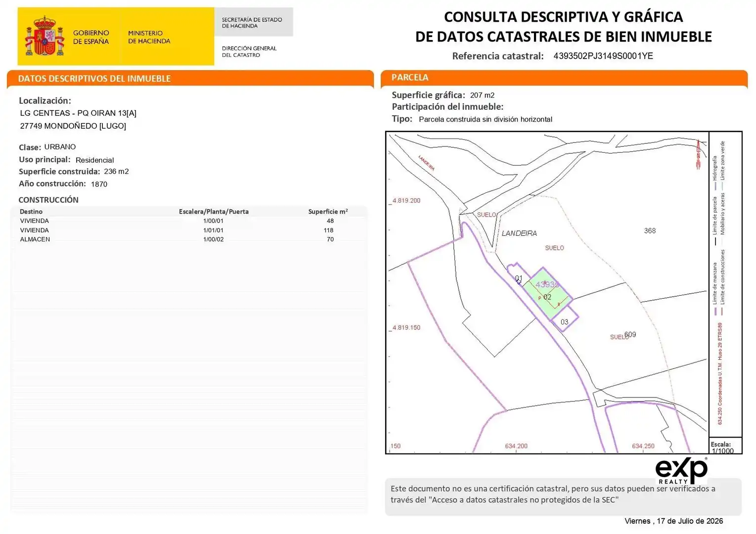Click the 'Hidrografía' legend entry

pos(715,173)
